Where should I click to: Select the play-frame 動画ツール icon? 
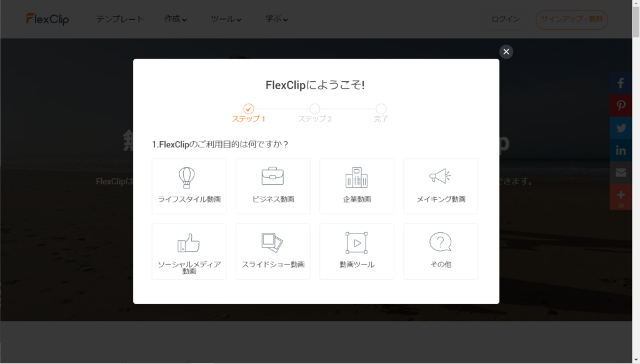[357, 243]
